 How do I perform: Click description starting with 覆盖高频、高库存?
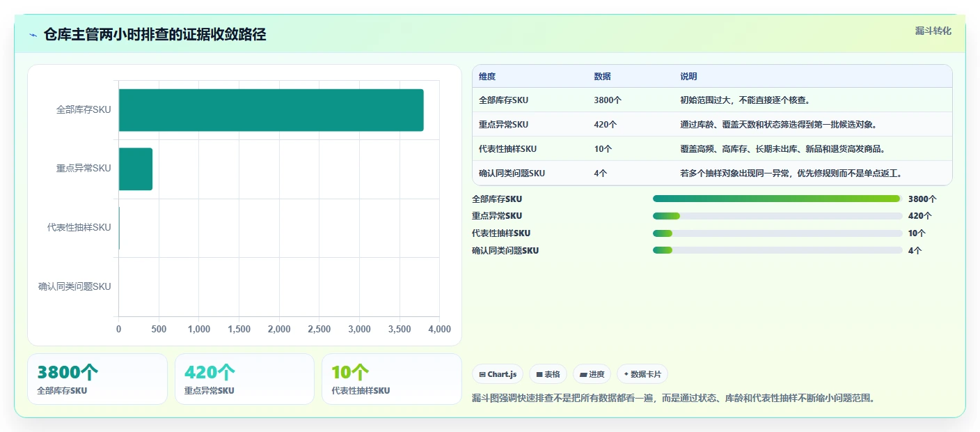[782, 149]
